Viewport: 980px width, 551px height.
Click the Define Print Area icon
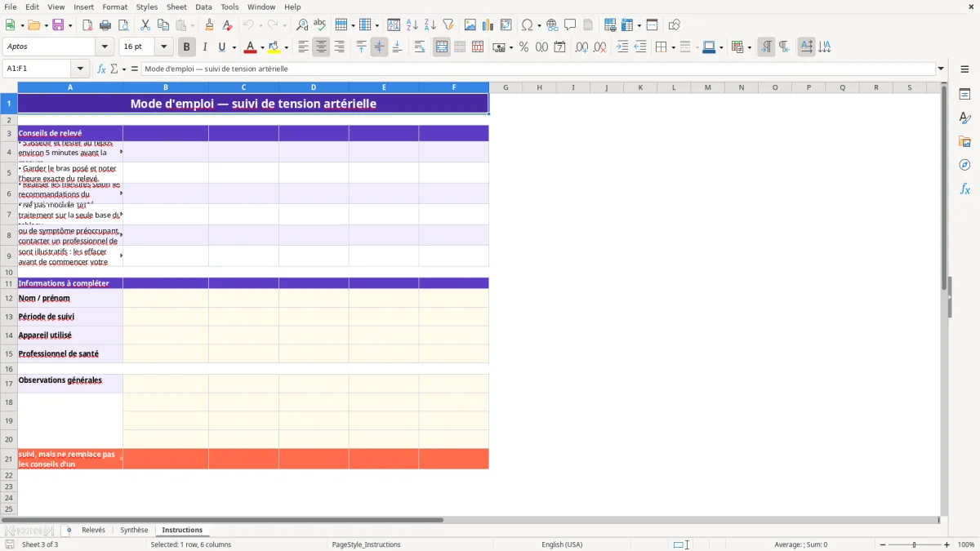coord(609,25)
